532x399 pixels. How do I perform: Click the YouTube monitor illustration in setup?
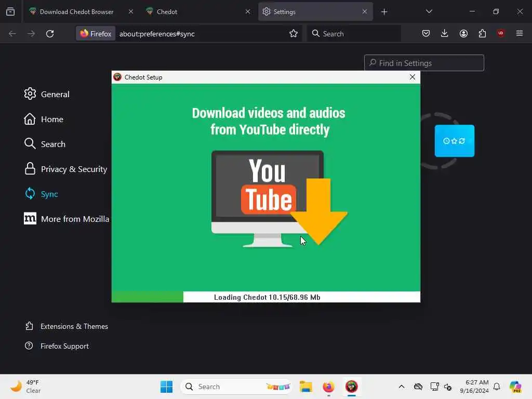click(279, 198)
